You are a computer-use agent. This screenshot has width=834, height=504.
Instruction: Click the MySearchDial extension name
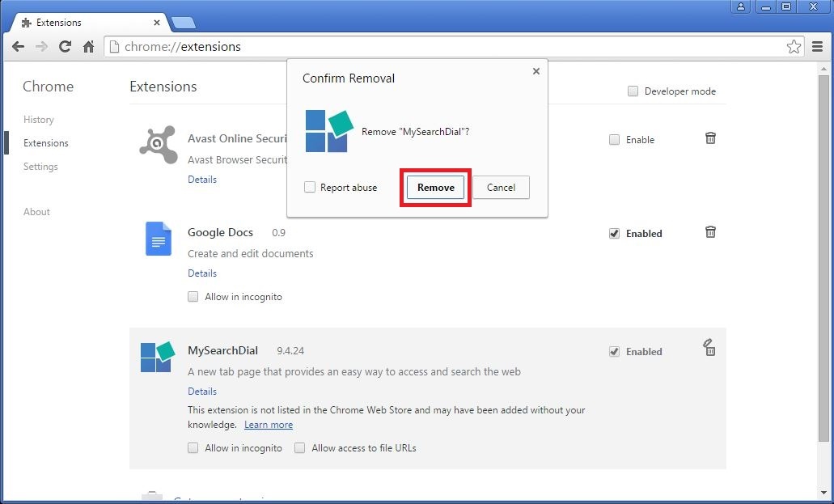click(x=223, y=350)
